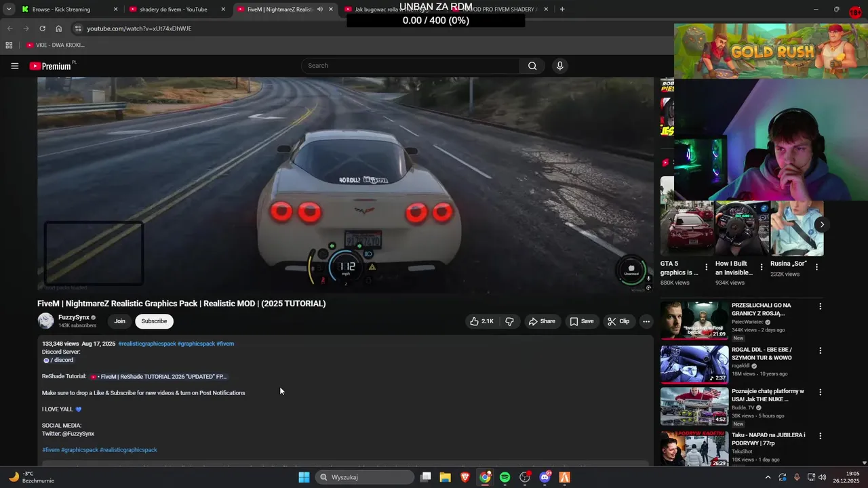Expand the tab search dropdown
This screenshot has height=488, width=868.
9,9
